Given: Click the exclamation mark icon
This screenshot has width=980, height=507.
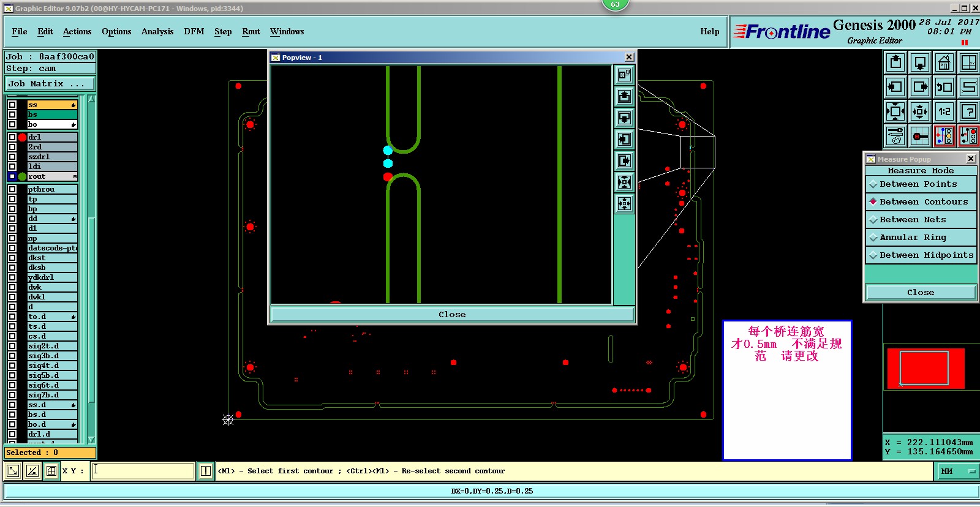Looking at the screenshot, I should [x=206, y=471].
